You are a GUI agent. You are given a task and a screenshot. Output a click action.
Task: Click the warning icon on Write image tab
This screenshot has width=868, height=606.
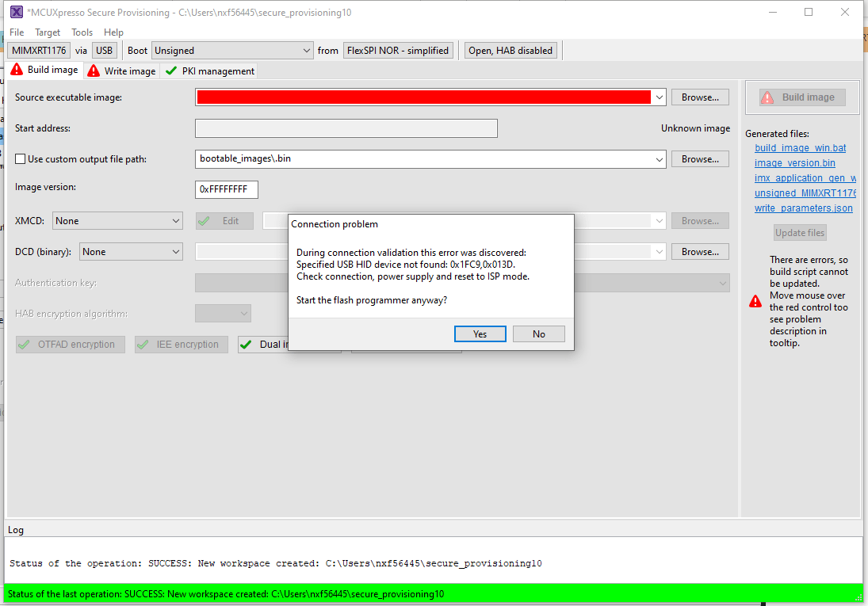(93, 71)
